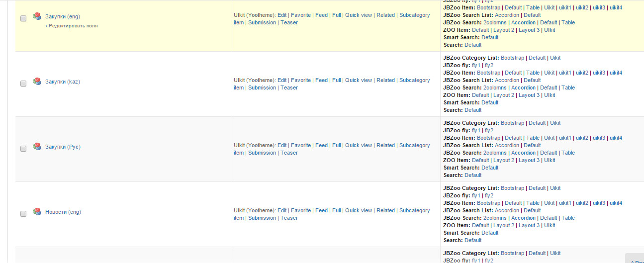Image resolution: width=644 pixels, height=263 pixels.
Task: Open the Закупки (kaz) type name
Action: pyautogui.click(x=63, y=82)
